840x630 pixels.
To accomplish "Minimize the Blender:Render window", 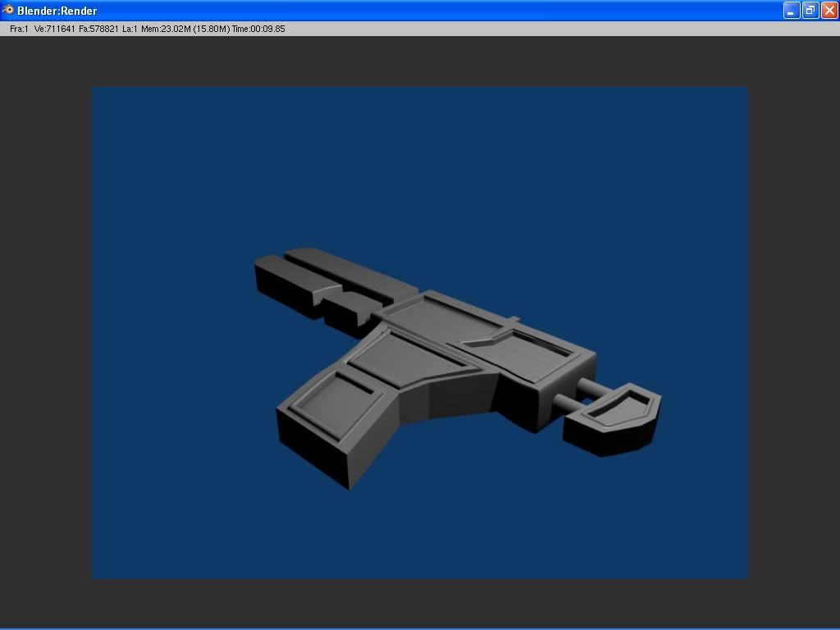I will point(792,11).
